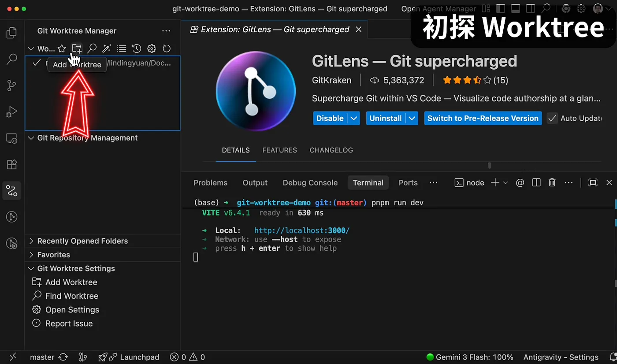Switch to the FEATURES tab
This screenshot has width=617, height=364.
click(x=279, y=150)
